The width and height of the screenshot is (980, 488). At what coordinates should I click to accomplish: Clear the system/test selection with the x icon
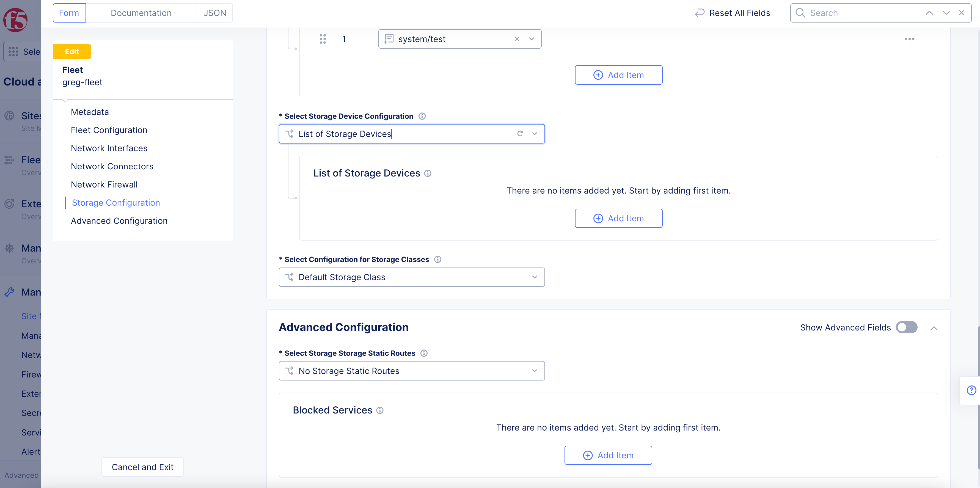pos(517,38)
